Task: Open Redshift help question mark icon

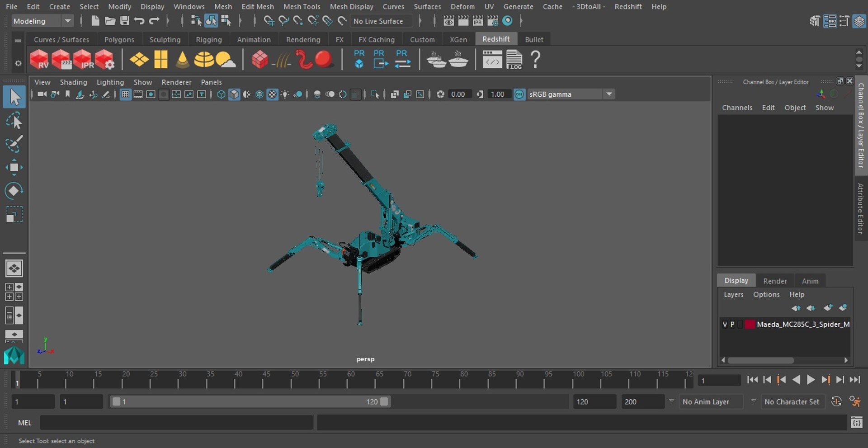Action: 535,60
